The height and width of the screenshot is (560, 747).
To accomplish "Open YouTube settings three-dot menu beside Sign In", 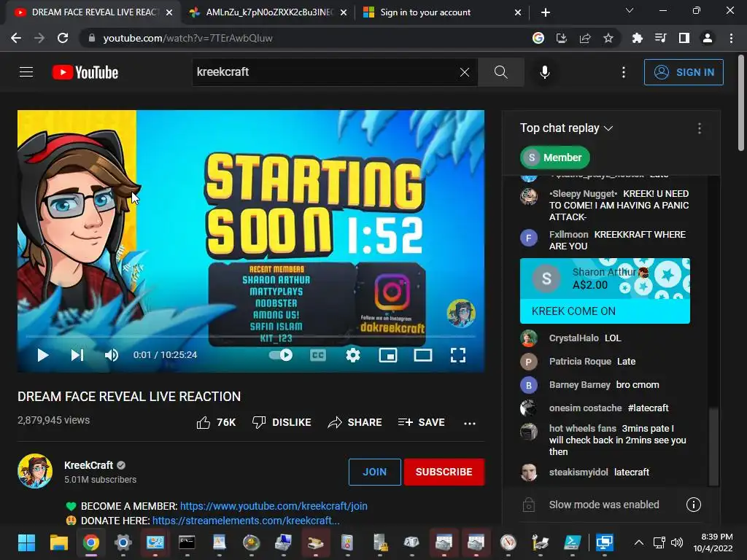I will [623, 72].
